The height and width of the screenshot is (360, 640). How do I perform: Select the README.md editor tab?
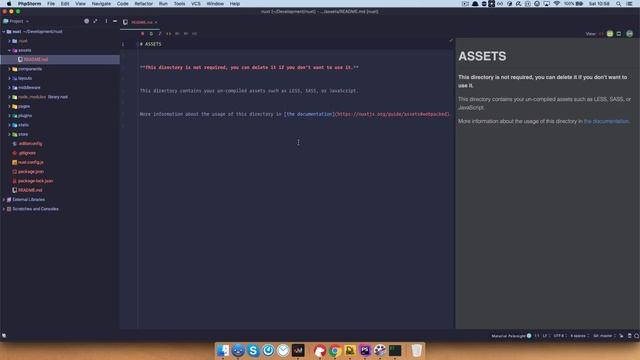[139, 22]
